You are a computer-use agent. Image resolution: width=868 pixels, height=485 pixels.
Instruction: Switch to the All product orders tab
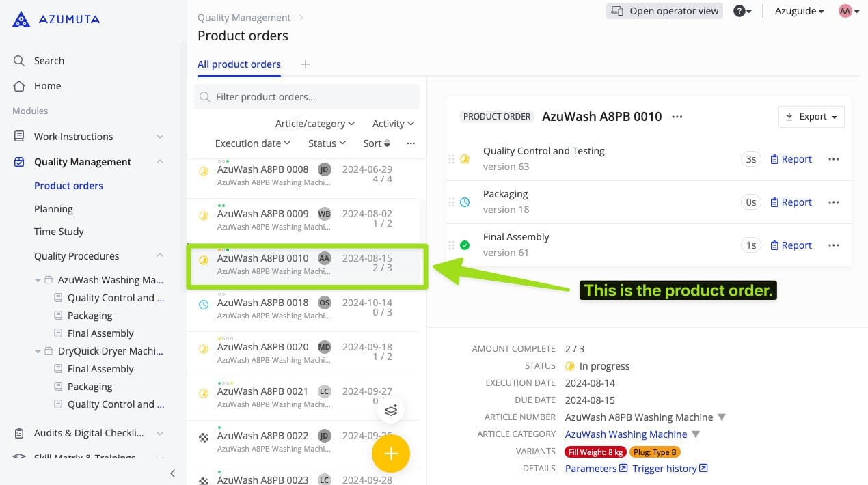pyautogui.click(x=239, y=64)
